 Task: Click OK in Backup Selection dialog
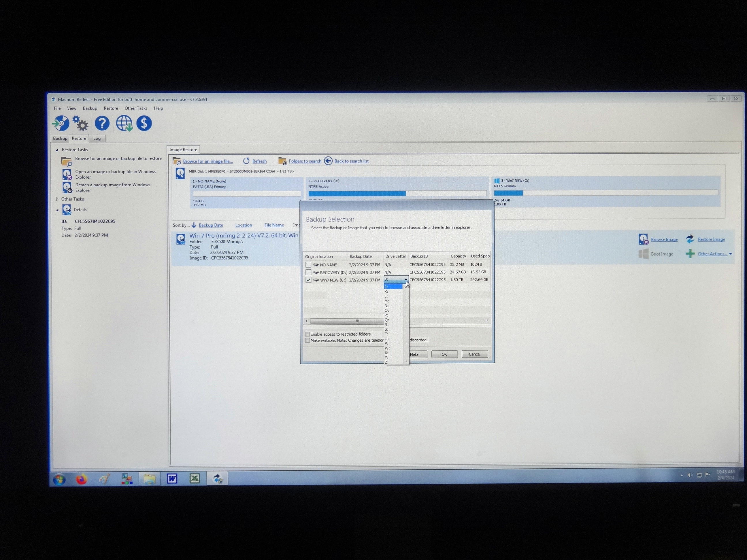[x=444, y=354]
